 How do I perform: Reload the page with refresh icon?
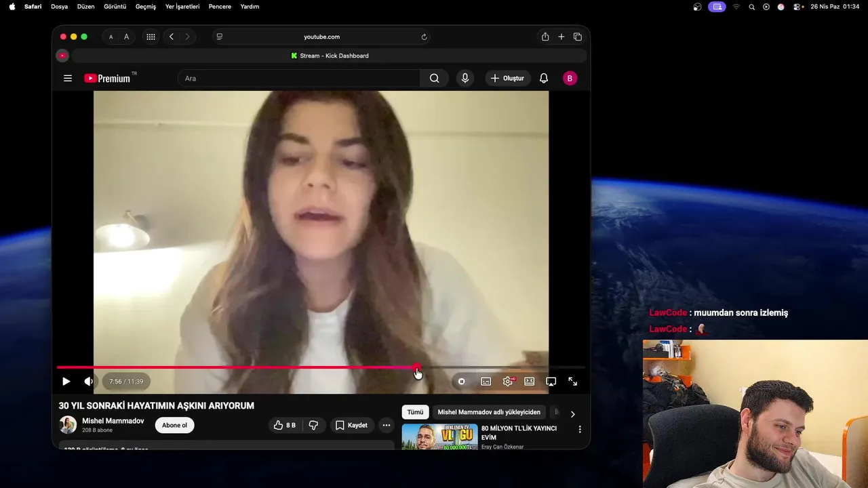pyautogui.click(x=424, y=37)
